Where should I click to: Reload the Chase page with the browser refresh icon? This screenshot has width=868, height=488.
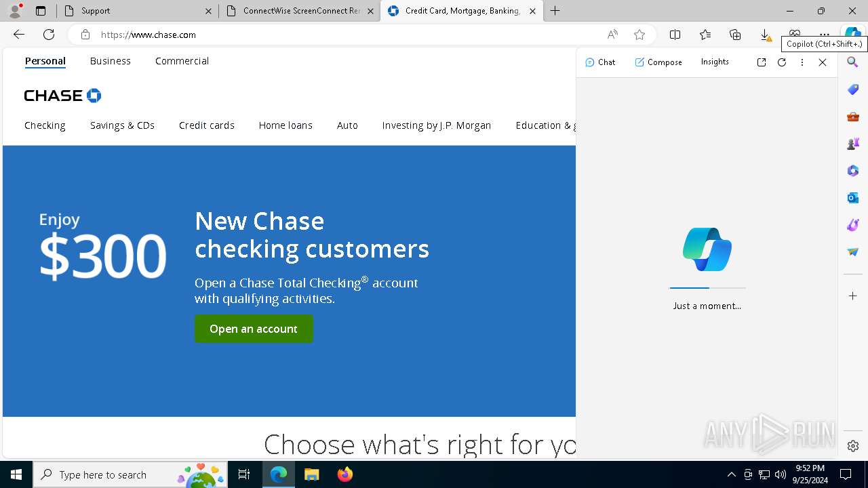[49, 35]
